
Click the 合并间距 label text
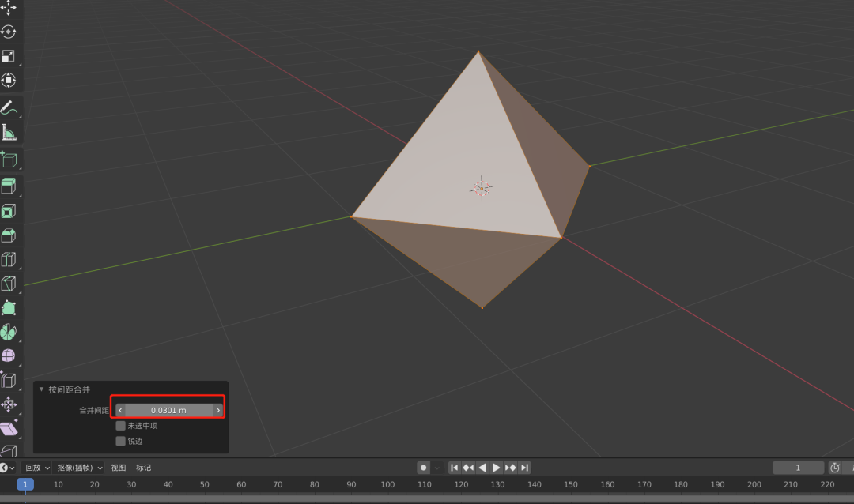point(93,410)
